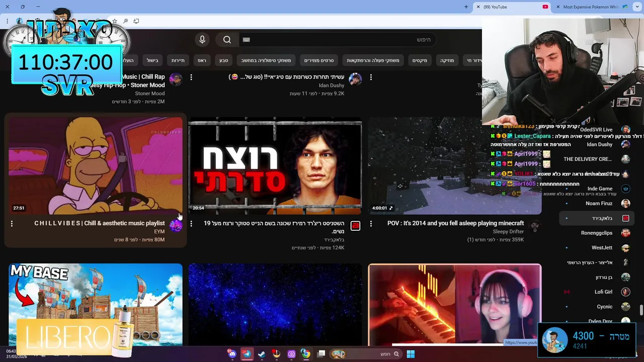Open Lofi Girl subscription

[x=596, y=292]
